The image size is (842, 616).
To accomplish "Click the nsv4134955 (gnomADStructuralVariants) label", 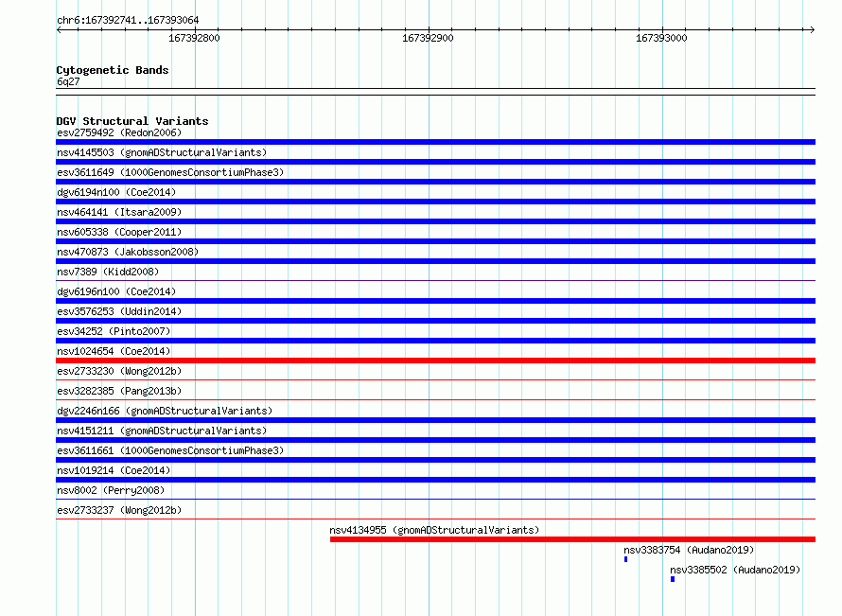I will pyautogui.click(x=434, y=530).
